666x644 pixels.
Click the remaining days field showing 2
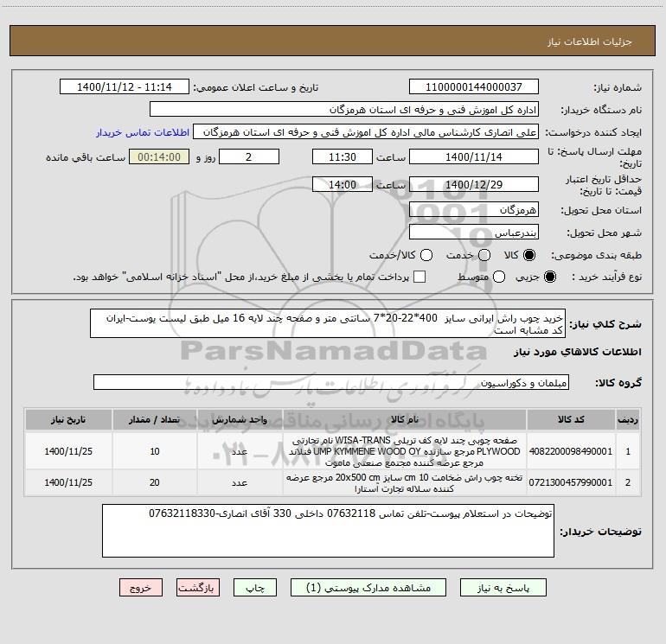249,157
